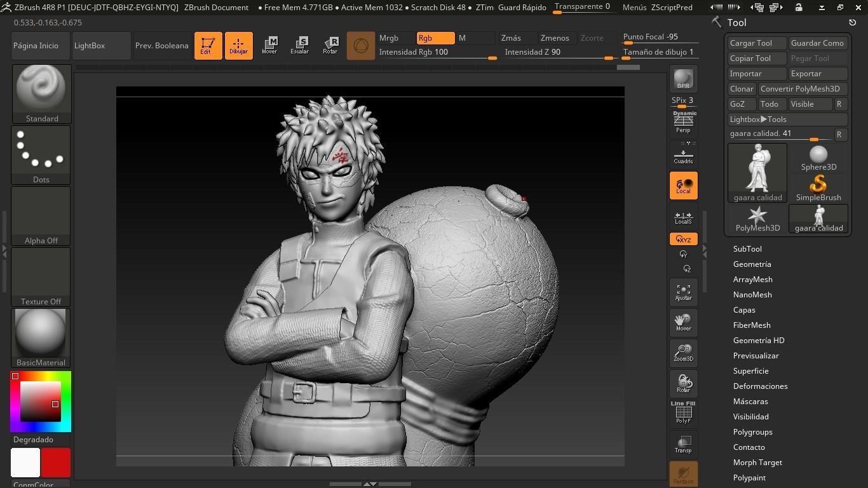This screenshot has width=868, height=488.
Task: Select the Dibujar draw mode icon
Action: tap(238, 46)
